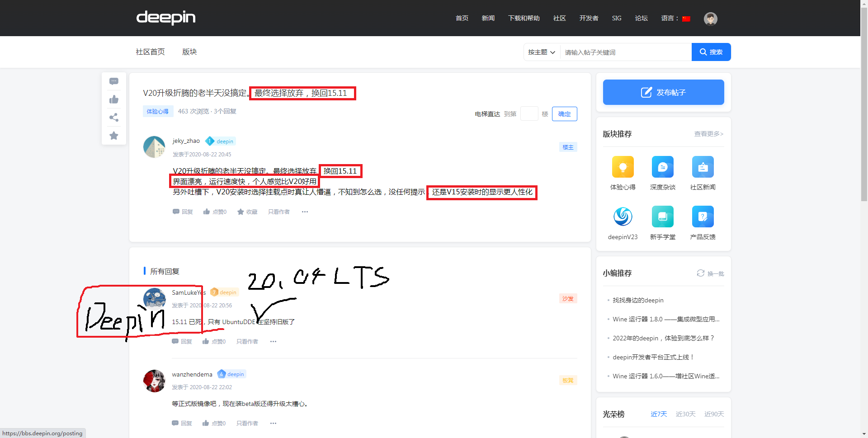Expand the more options menu on wanzhendema's reply
This screenshot has width=868, height=438.
(x=273, y=423)
